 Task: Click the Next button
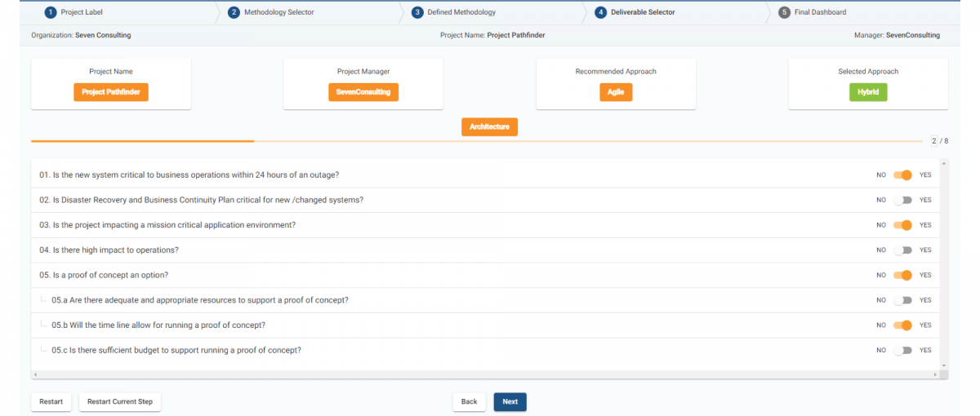click(x=510, y=401)
